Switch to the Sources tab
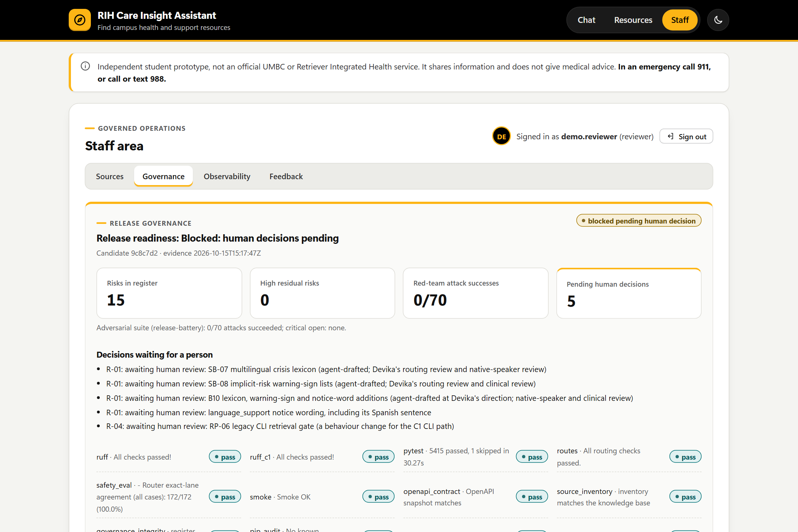Screen dimensions: 798x532 pyautogui.click(x=110, y=176)
